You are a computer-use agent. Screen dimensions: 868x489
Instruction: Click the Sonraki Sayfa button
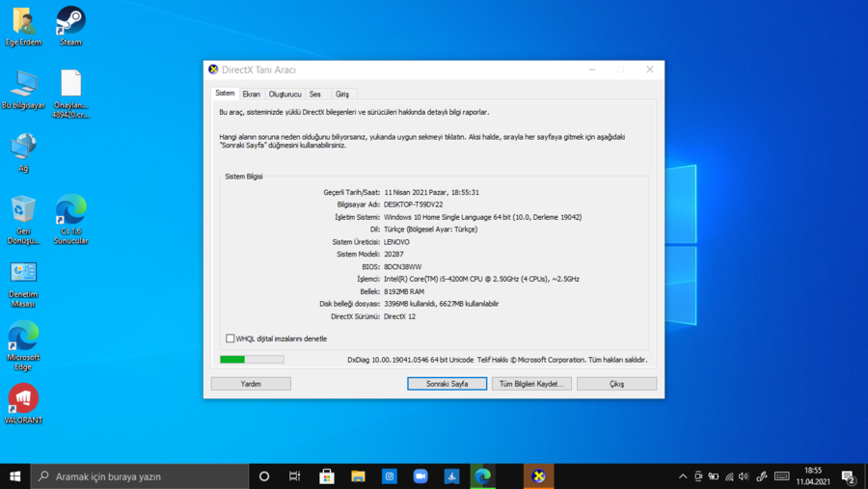447,384
